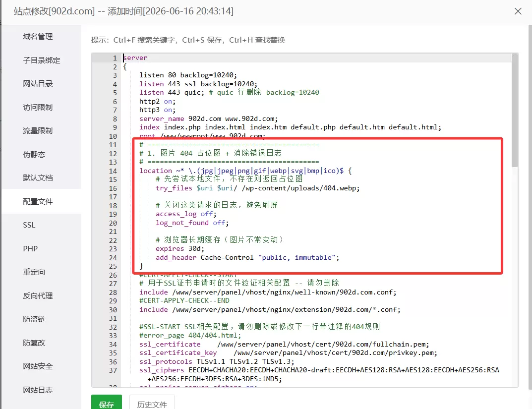Image resolution: width=532 pixels, height=409 pixels.
Task: Open 网站目录 settings
Action: pos(38,84)
